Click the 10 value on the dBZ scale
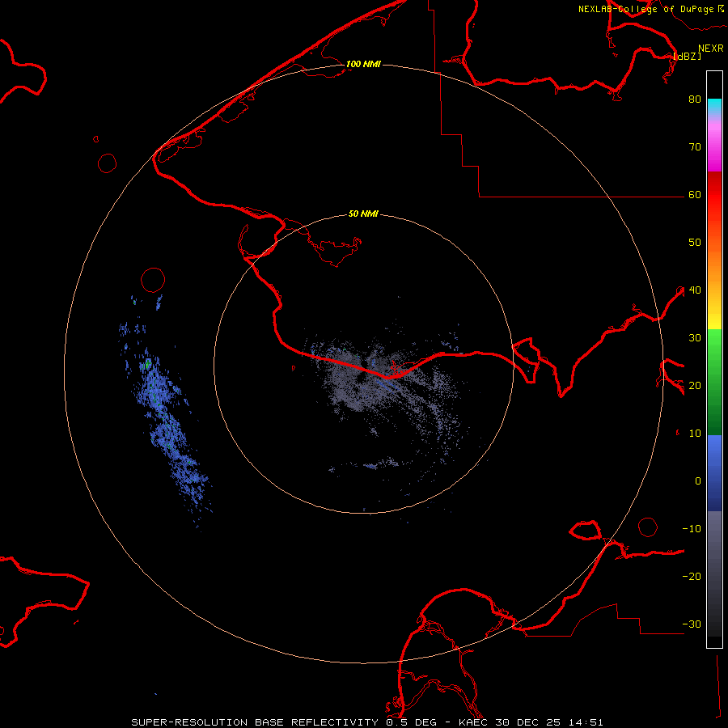This screenshot has width=728, height=728. point(695,434)
